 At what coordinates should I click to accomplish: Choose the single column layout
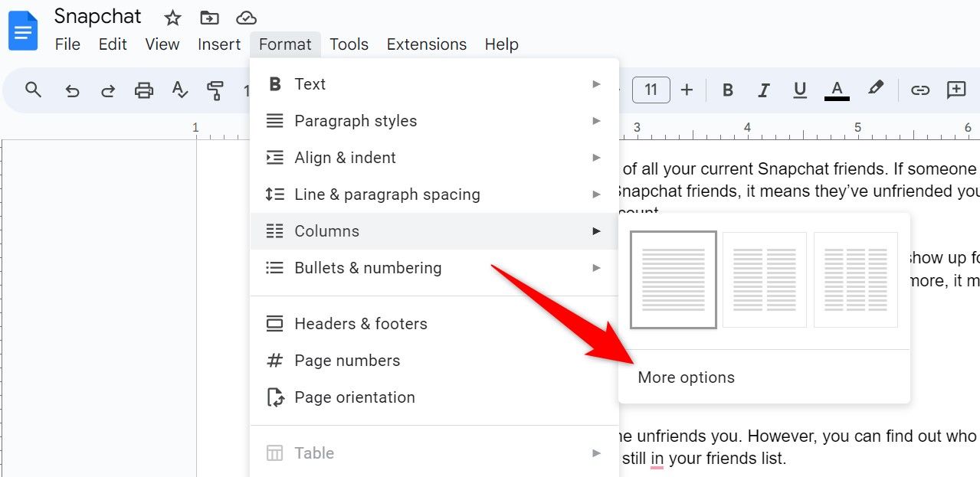click(674, 279)
